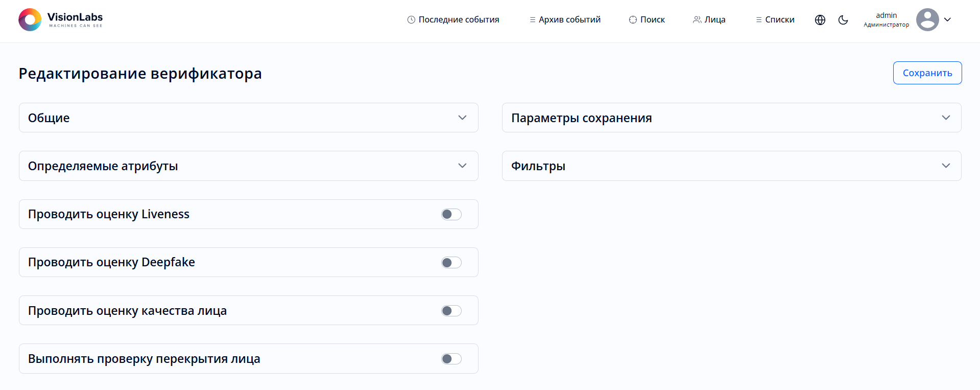Viewport: 980px width, 390px height.
Task: Open the language globe selector
Action: click(820, 20)
